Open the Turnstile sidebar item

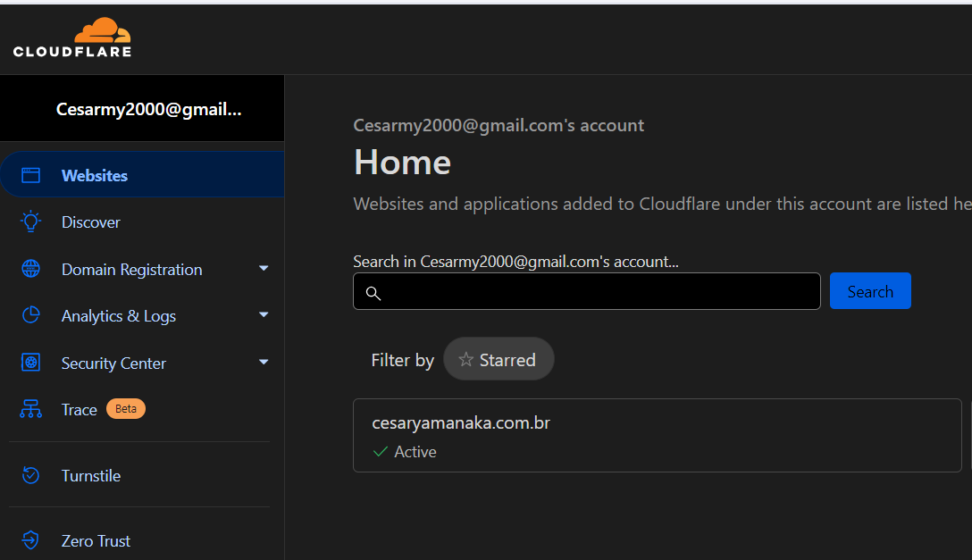pyautogui.click(x=143, y=476)
